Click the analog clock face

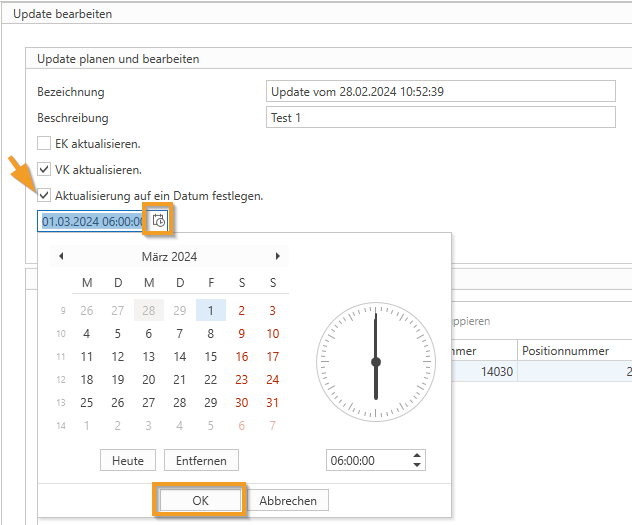click(375, 361)
